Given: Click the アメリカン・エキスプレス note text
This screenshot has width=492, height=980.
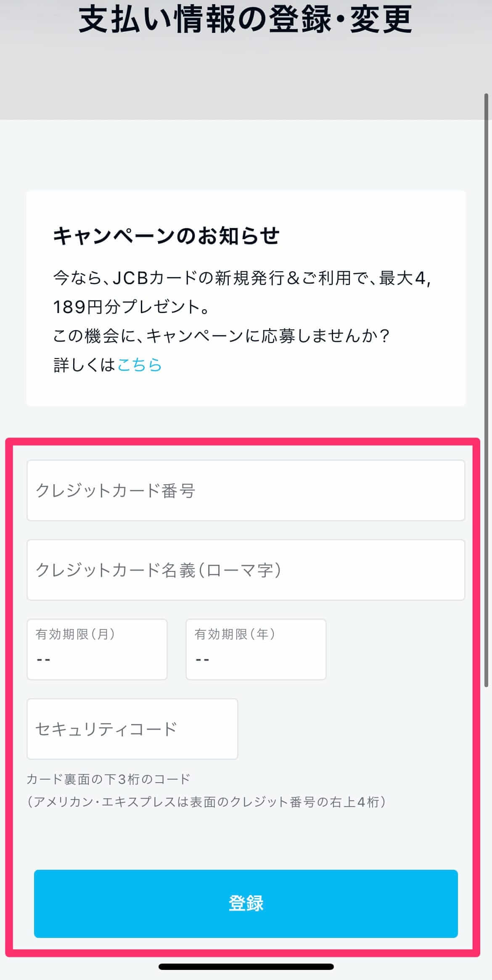Looking at the screenshot, I should pos(206,802).
